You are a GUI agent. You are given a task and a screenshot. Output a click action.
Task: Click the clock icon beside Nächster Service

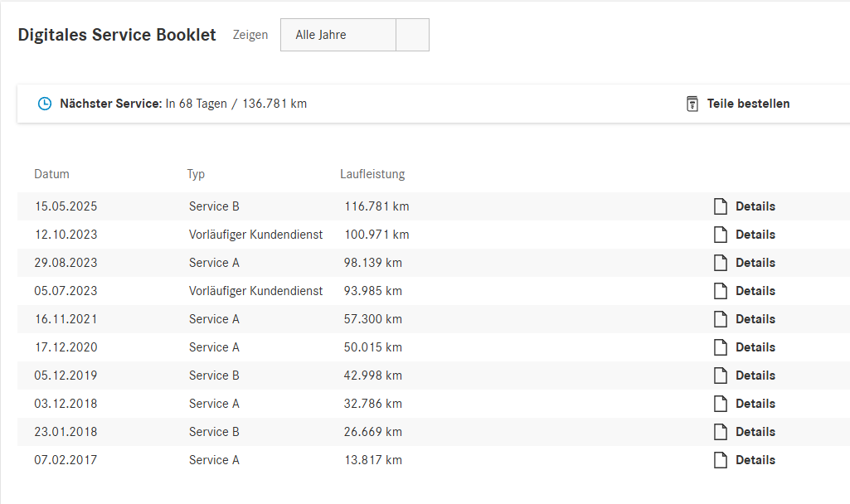pos(45,104)
